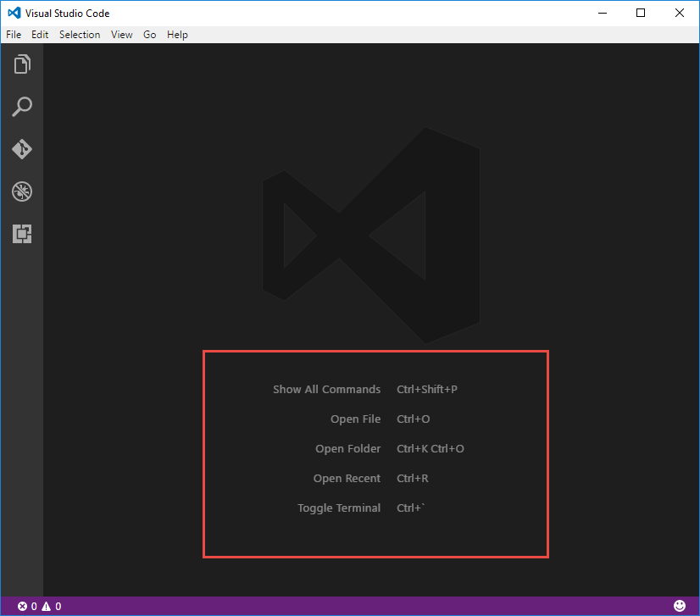Open the feedback smiley in the status bar

pyautogui.click(x=681, y=605)
